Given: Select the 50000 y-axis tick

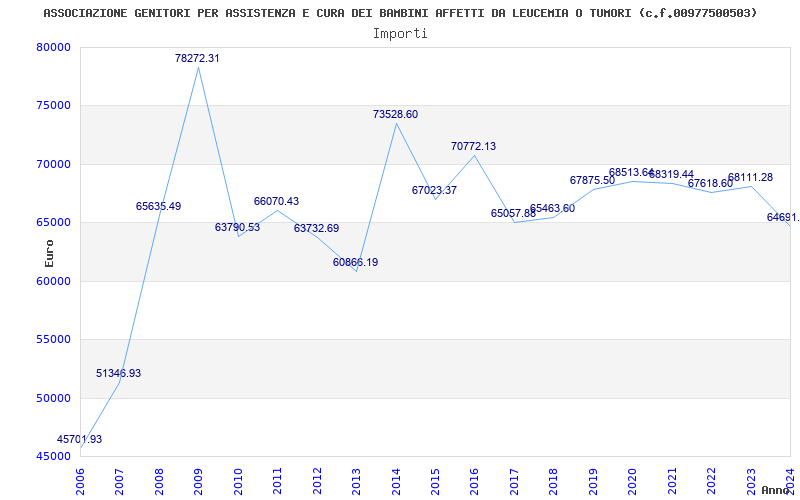Looking at the screenshot, I should pos(54,398).
